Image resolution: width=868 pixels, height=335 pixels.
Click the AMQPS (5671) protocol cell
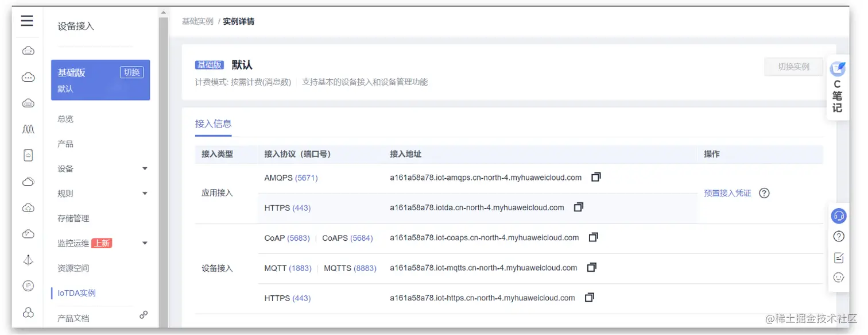(x=291, y=178)
